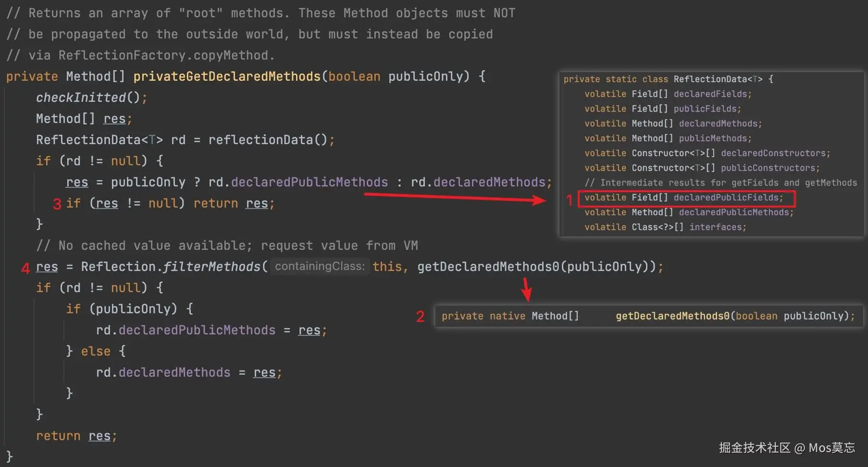Click the "} else {" line
The width and height of the screenshot is (868, 467).
pyautogui.click(x=96, y=351)
